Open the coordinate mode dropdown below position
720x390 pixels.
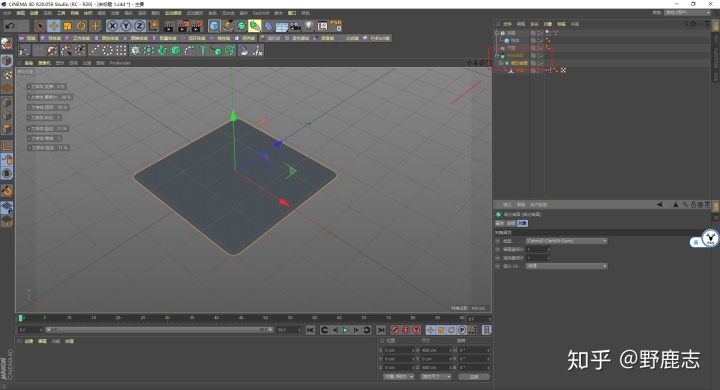coord(399,377)
